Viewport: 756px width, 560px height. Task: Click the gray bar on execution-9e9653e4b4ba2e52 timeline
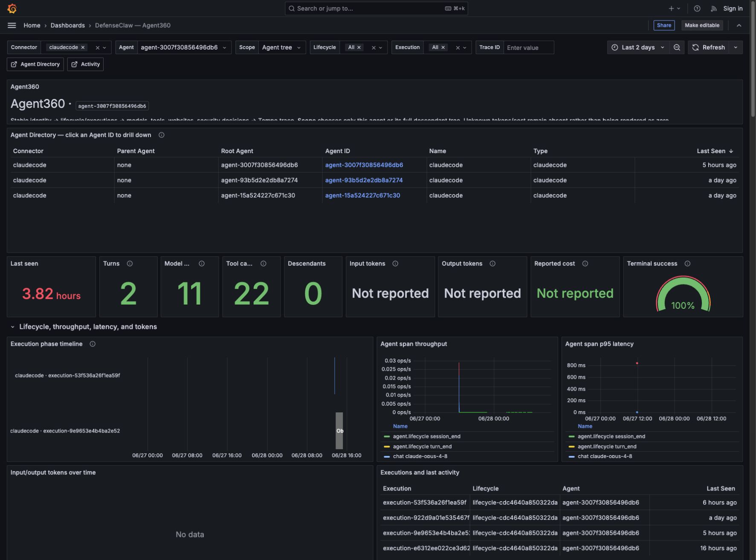339,430
